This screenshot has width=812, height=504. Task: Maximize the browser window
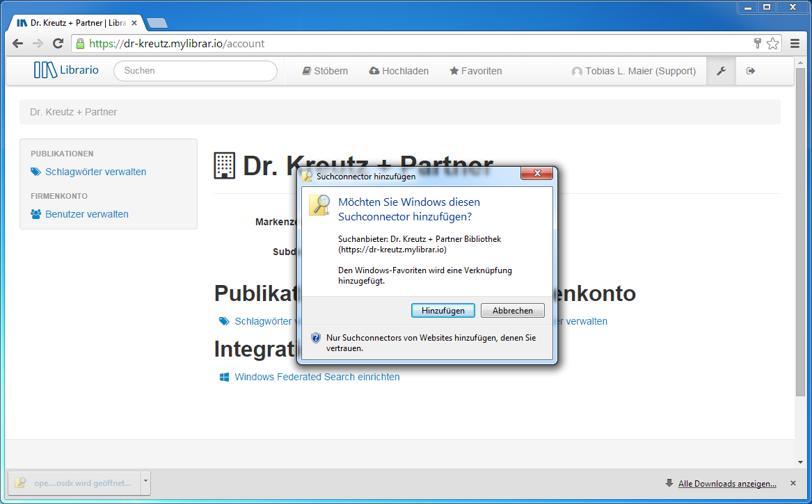767,7
